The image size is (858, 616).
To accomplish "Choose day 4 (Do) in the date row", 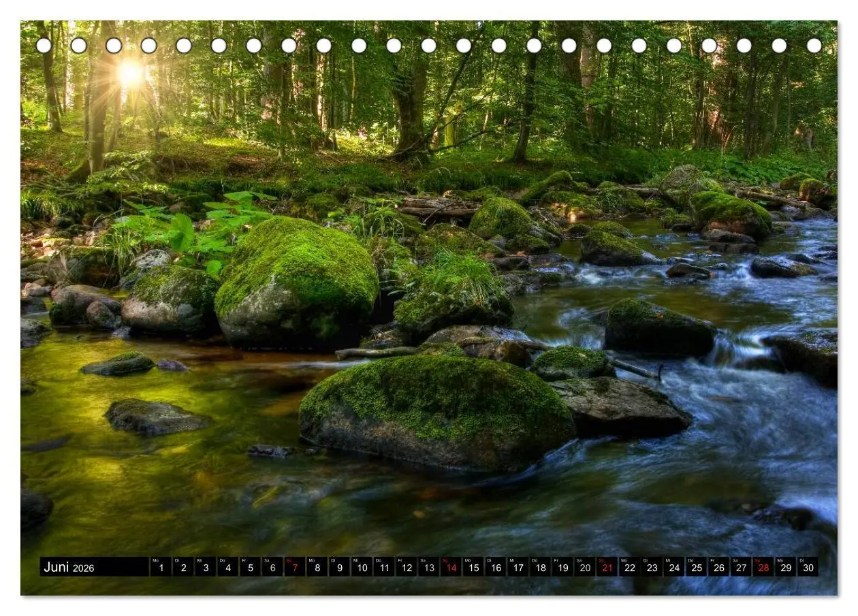I will pos(228,566).
